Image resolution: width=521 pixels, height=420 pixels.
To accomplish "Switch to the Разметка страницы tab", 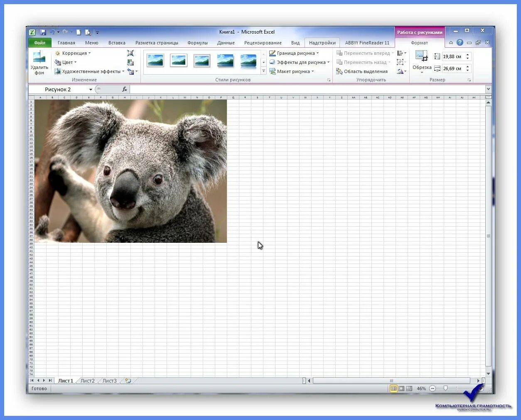I will [157, 43].
